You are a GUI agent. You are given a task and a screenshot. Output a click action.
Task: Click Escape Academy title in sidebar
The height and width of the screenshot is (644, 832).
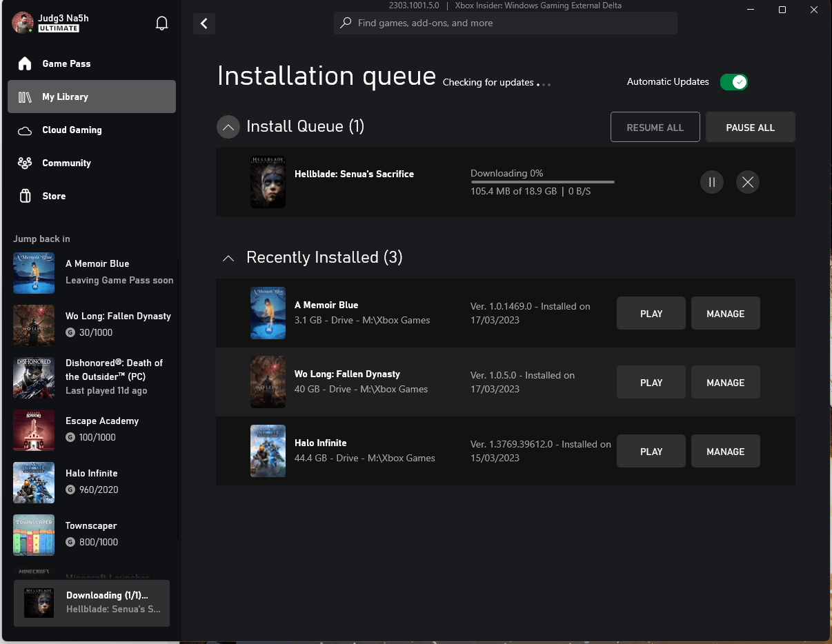coord(102,421)
